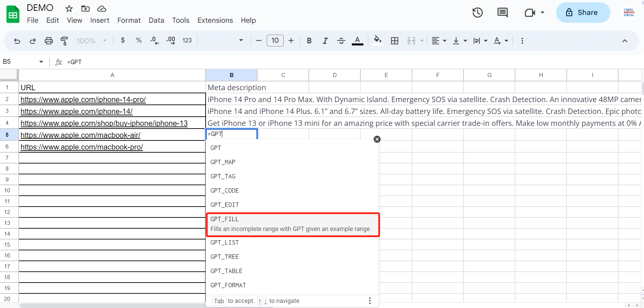644x308 pixels.
Task: Open the Name box dropdown arrow
Action: pyautogui.click(x=41, y=62)
